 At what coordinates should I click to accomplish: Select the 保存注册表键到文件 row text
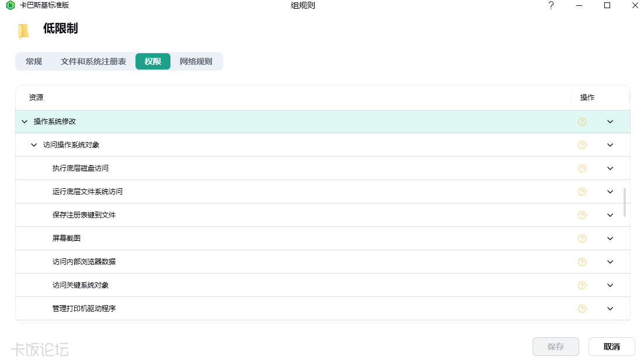coord(84,215)
